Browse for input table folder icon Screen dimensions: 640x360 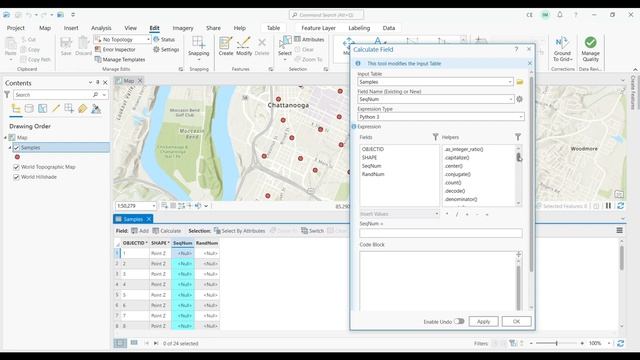520,82
